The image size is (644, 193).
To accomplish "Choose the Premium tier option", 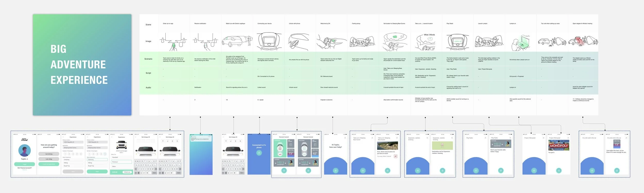I will 121,162.
